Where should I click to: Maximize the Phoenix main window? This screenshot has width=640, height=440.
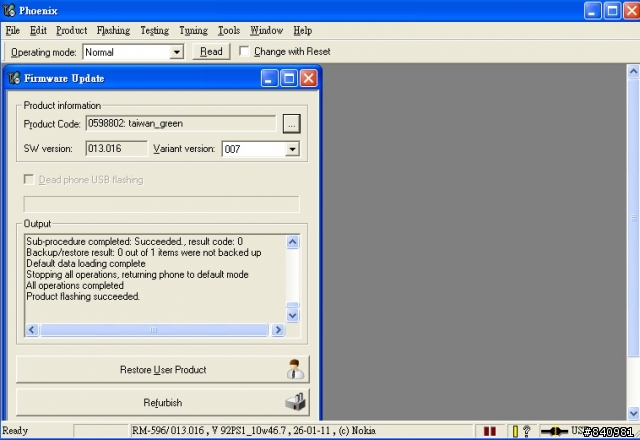click(x=612, y=11)
